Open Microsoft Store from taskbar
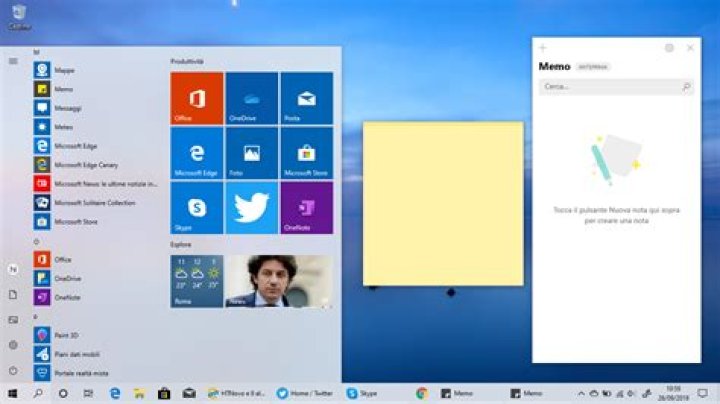Viewport: 720px width, 404px height. 164,393
